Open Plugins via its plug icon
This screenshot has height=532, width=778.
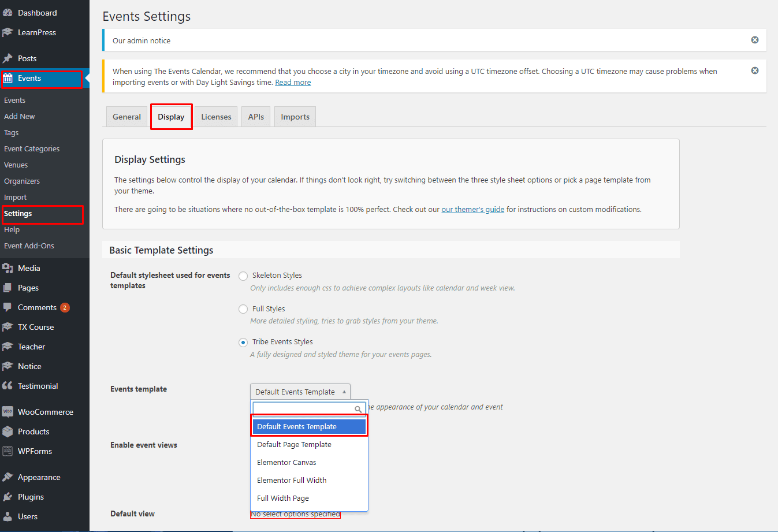(8, 497)
